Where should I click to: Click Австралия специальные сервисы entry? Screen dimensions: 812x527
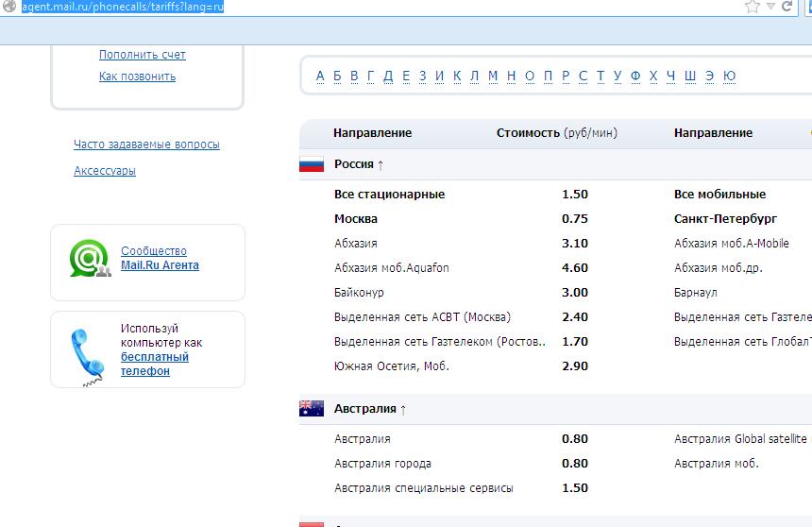point(424,488)
